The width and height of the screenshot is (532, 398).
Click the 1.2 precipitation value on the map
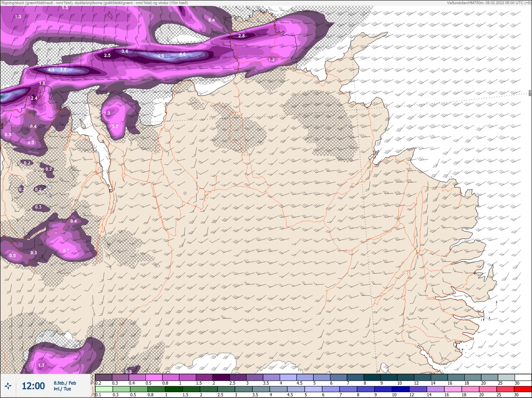[271, 59]
